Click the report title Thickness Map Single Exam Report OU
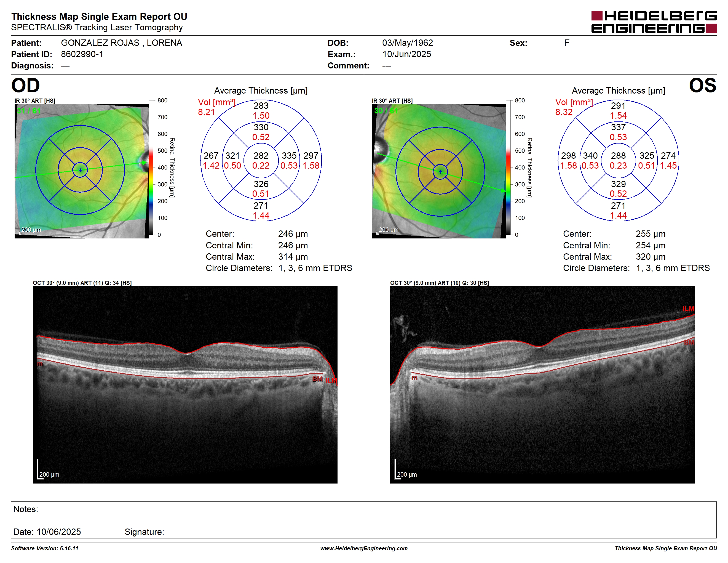The image size is (728, 563). pos(99,16)
